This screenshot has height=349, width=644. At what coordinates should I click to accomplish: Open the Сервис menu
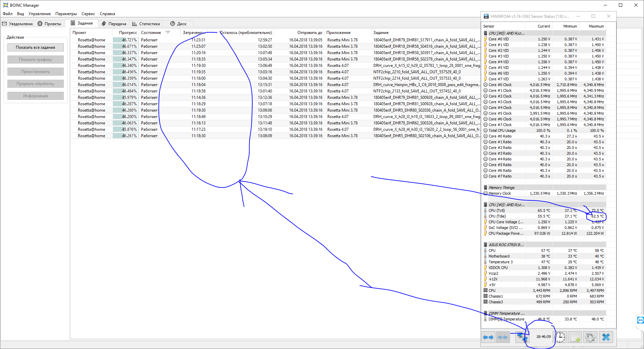point(88,14)
